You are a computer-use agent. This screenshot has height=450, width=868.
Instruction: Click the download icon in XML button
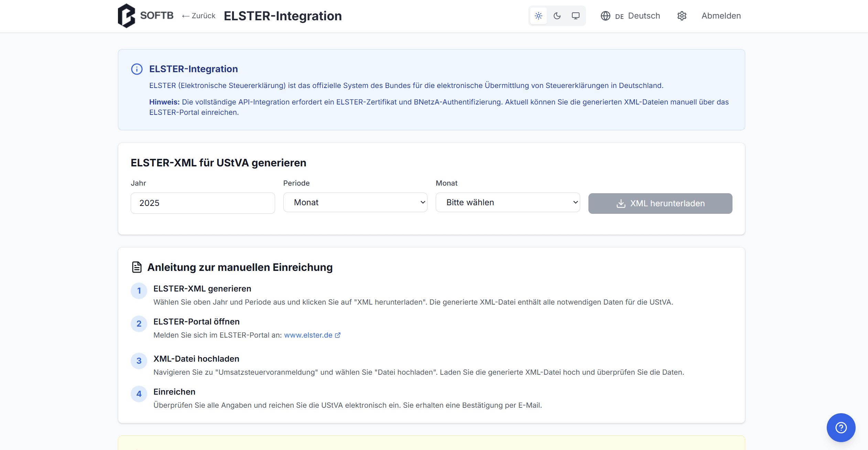(x=621, y=204)
